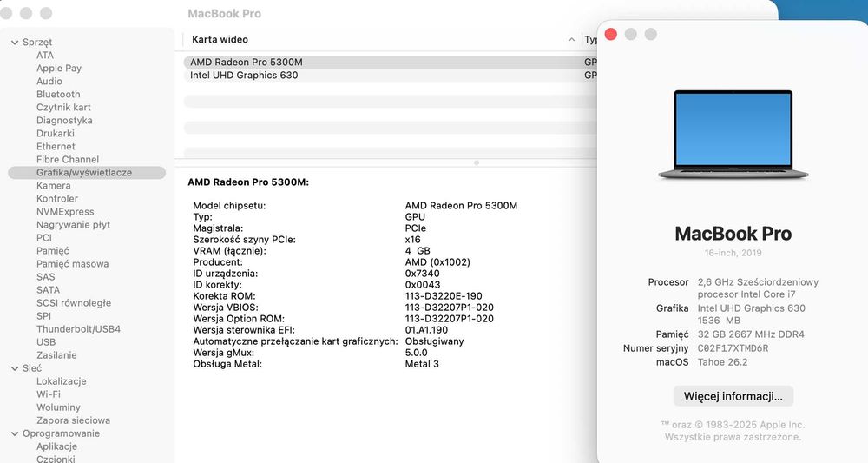Open Kamera entry
Viewport: 868px width, 463px height.
53,186
